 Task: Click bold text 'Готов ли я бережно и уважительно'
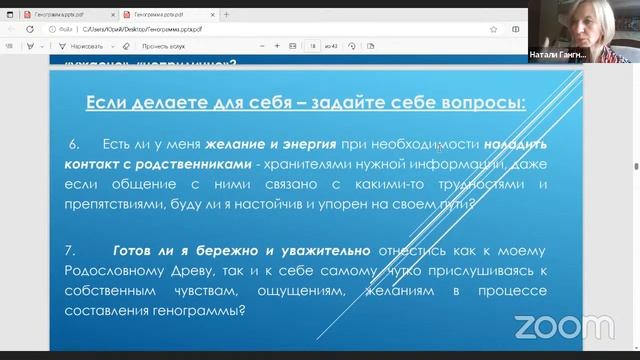click(242, 251)
